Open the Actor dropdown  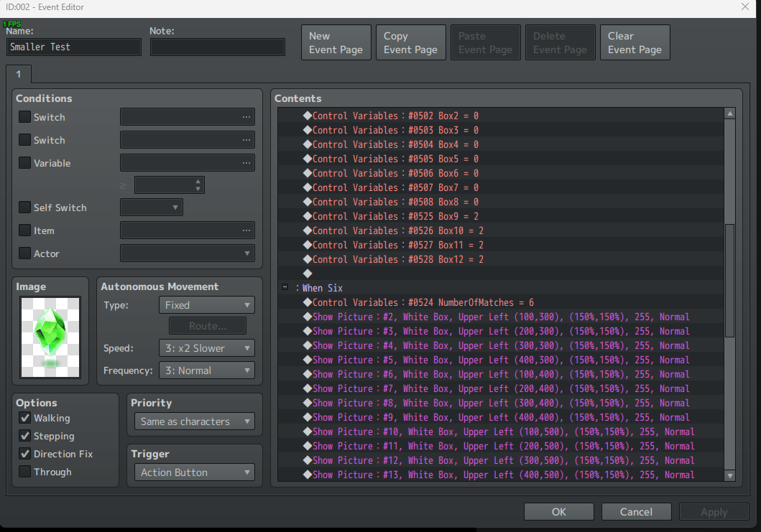click(x=188, y=253)
